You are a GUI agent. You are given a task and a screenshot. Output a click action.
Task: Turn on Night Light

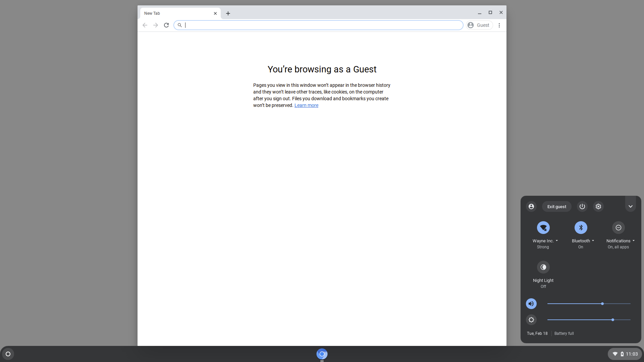543,267
